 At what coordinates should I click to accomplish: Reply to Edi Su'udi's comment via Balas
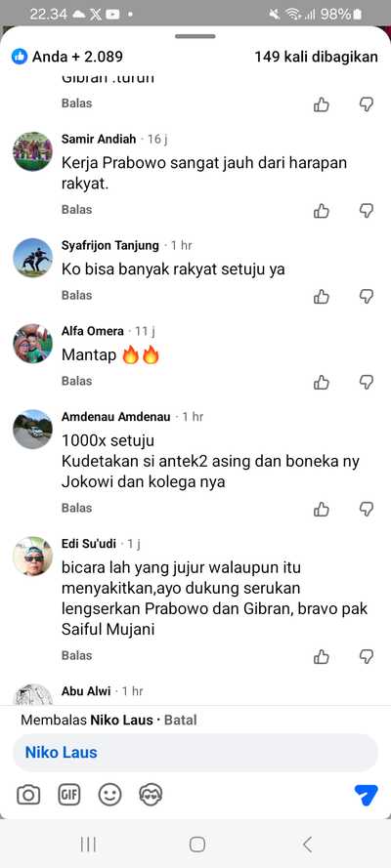[76, 656]
